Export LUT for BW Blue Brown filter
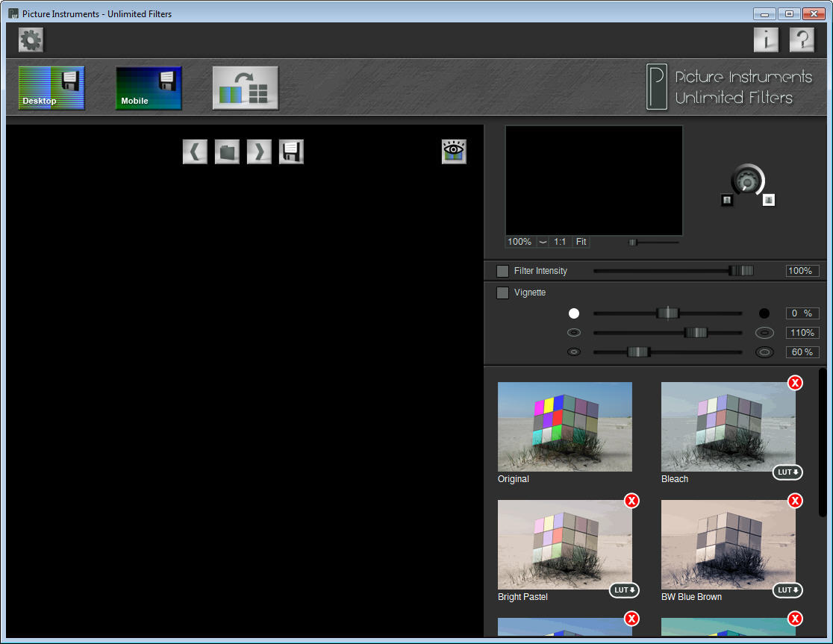833x644 pixels. [788, 590]
